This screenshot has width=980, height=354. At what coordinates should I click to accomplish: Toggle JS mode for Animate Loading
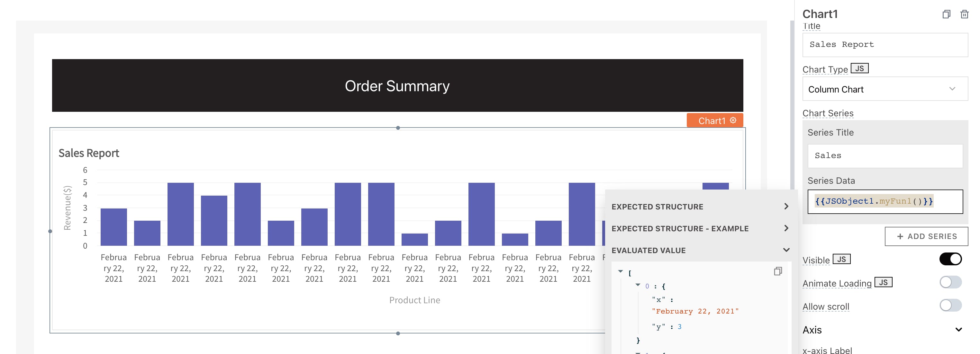(x=883, y=282)
